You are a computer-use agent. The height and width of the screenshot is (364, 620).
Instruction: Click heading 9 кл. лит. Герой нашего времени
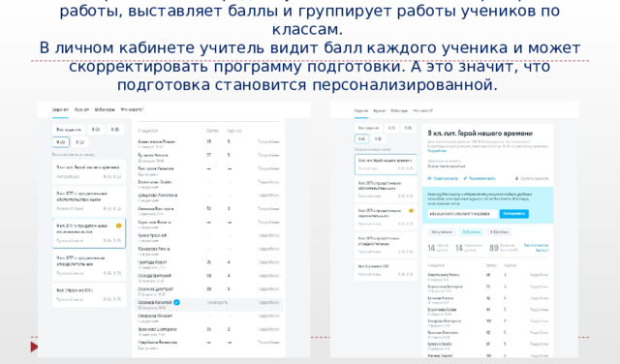(x=480, y=134)
